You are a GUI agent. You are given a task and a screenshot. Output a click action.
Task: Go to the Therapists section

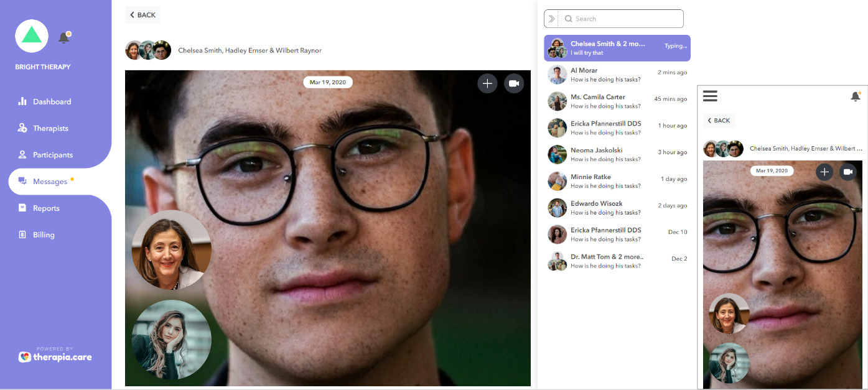coord(50,128)
